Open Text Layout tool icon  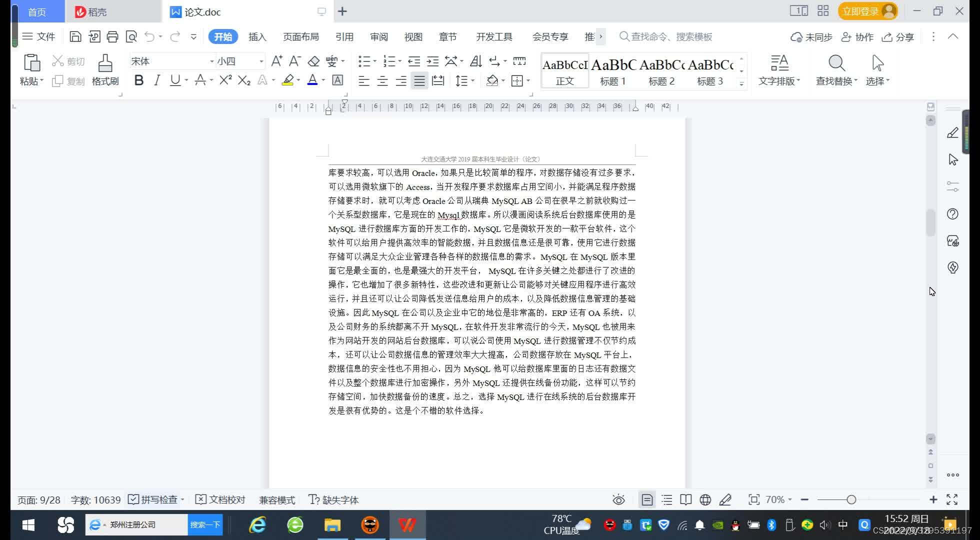(x=779, y=63)
